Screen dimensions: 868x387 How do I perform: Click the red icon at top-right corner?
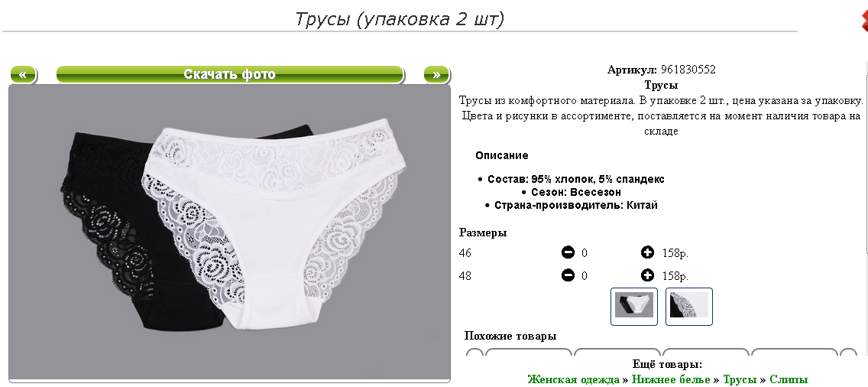click(864, 20)
